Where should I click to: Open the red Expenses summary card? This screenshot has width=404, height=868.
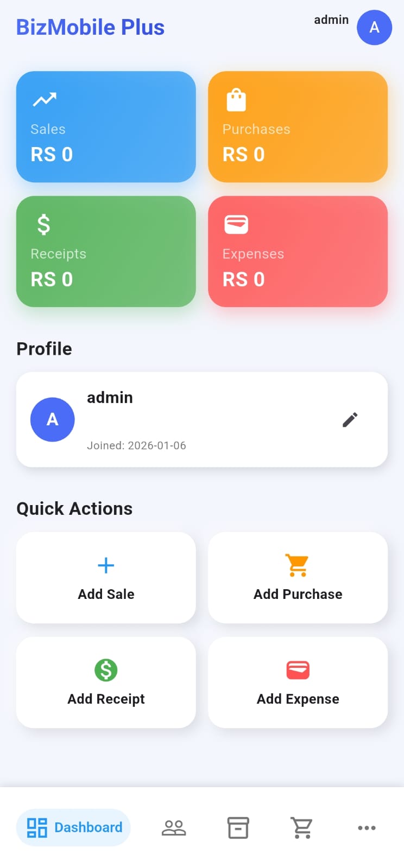298,252
